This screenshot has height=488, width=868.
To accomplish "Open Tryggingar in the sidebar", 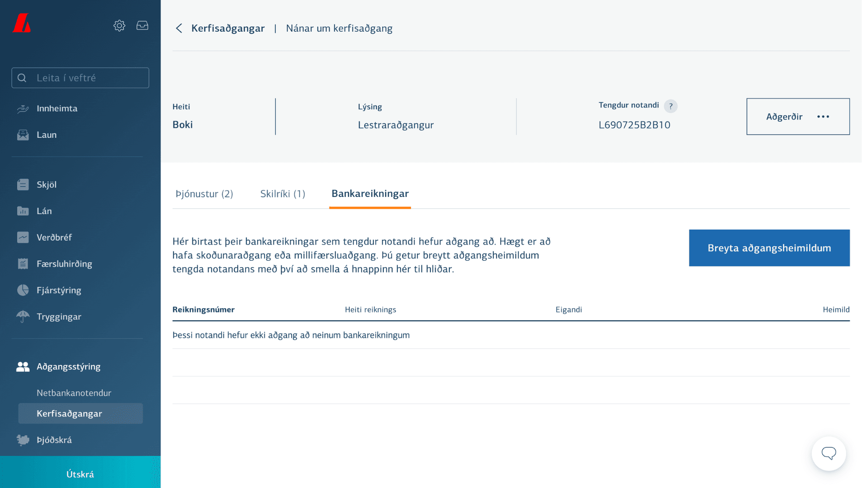I will point(59,317).
